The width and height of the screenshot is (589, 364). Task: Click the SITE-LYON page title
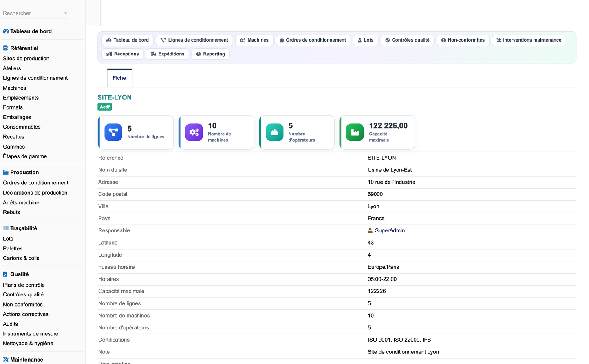click(x=115, y=97)
